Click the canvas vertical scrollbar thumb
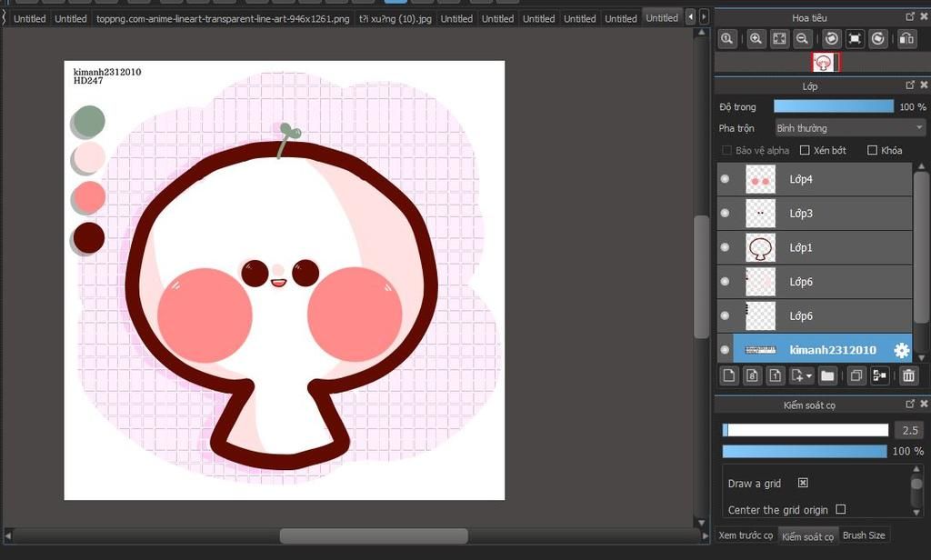 (x=702, y=276)
